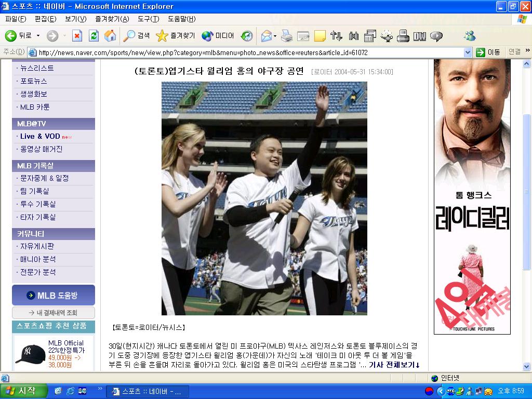Click the Print toolbar icon
This screenshot has width=532, height=399.
coord(286,36)
